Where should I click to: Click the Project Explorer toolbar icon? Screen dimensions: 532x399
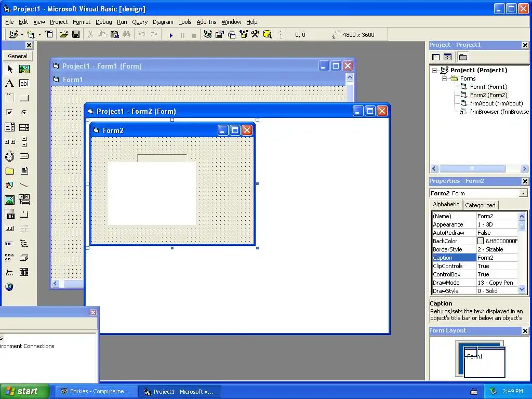tap(208, 35)
